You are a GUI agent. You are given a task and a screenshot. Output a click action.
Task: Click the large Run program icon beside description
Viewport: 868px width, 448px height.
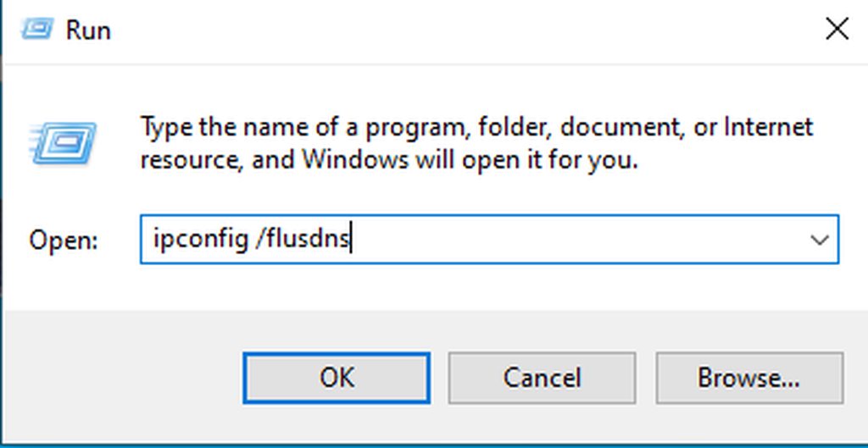pyautogui.click(x=64, y=142)
